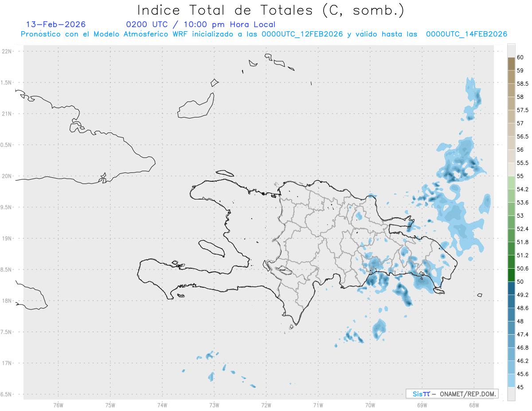The image size is (532, 411).
Task: Click the "76W" longitude label
Action: pyautogui.click(x=58, y=405)
